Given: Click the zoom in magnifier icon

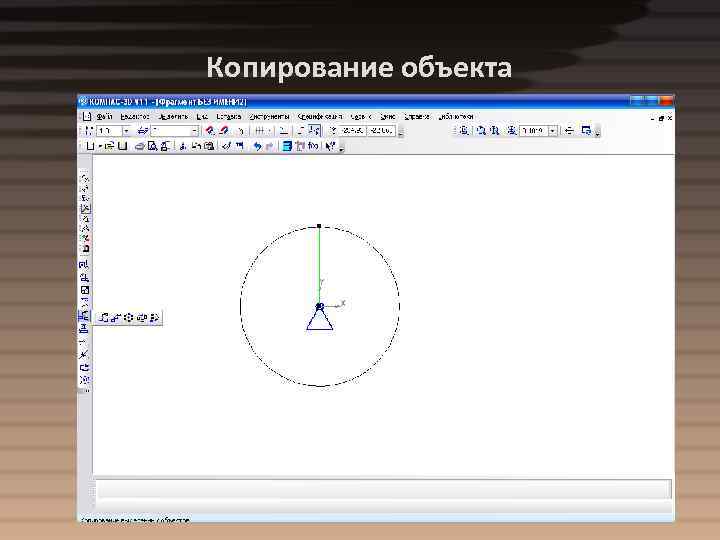Looking at the screenshot, I should 481,131.
